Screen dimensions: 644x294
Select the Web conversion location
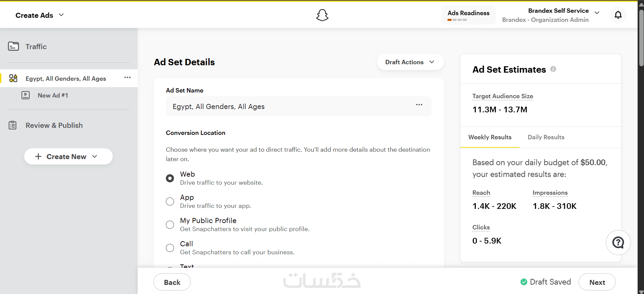coord(170,178)
